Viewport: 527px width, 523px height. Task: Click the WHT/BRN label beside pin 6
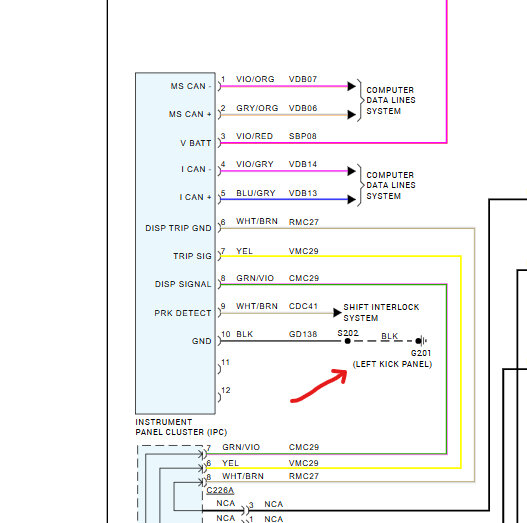(x=257, y=222)
